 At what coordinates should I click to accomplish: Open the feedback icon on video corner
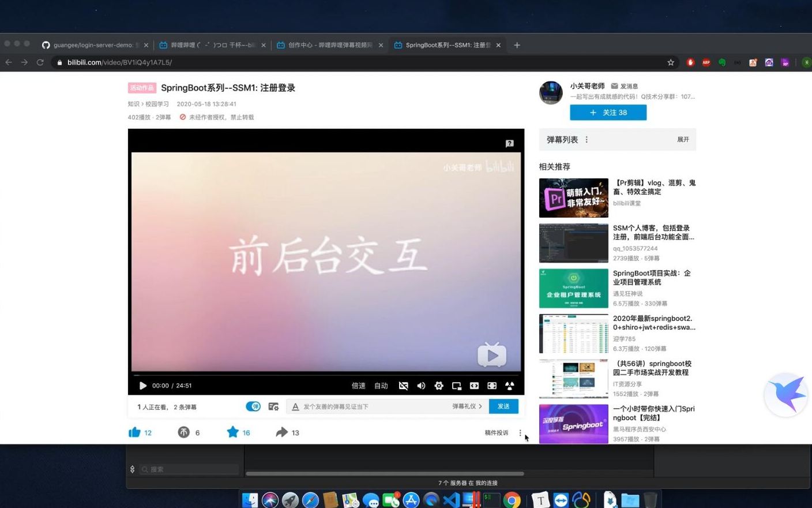tap(510, 143)
